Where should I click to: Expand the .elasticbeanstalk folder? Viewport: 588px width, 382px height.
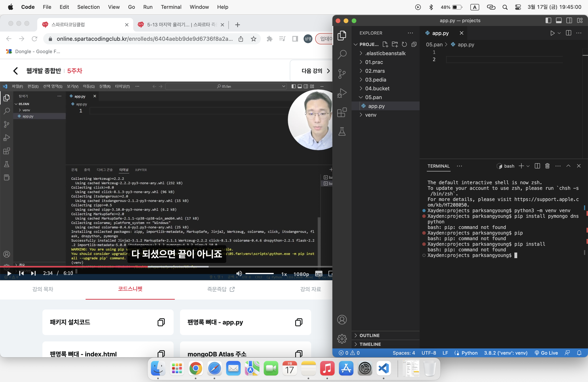386,53
